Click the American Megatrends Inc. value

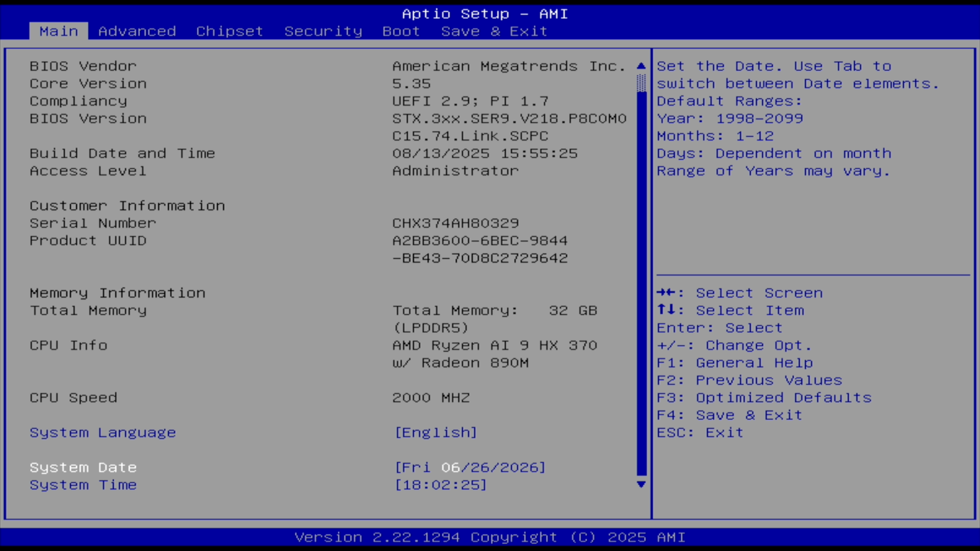click(509, 66)
